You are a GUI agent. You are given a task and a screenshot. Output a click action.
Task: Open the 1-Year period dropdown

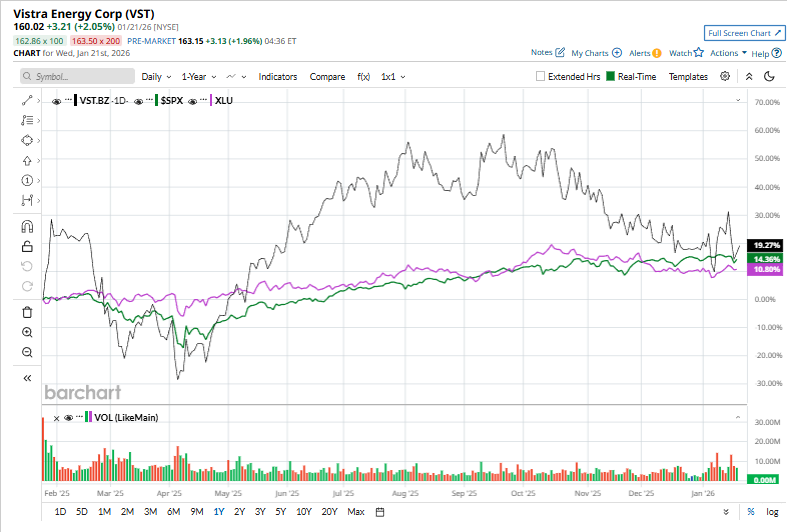coord(199,77)
